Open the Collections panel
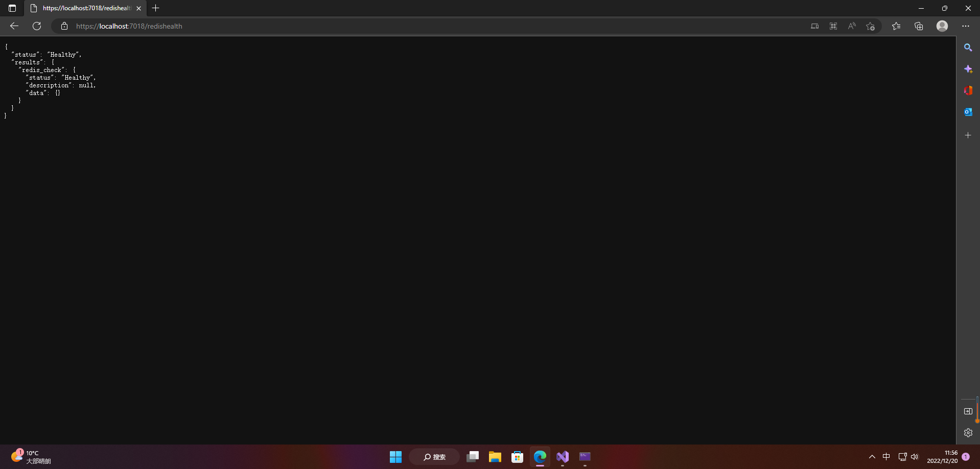 [919, 26]
